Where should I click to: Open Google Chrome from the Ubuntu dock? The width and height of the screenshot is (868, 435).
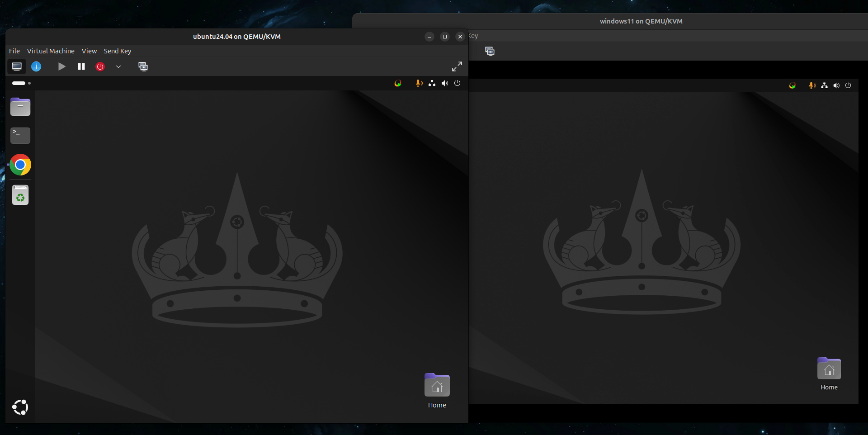point(20,165)
